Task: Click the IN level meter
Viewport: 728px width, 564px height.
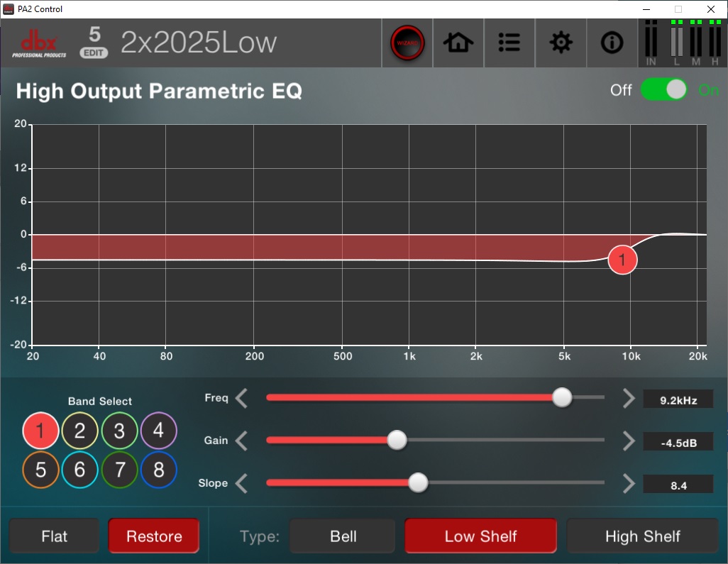Action: 651,43
